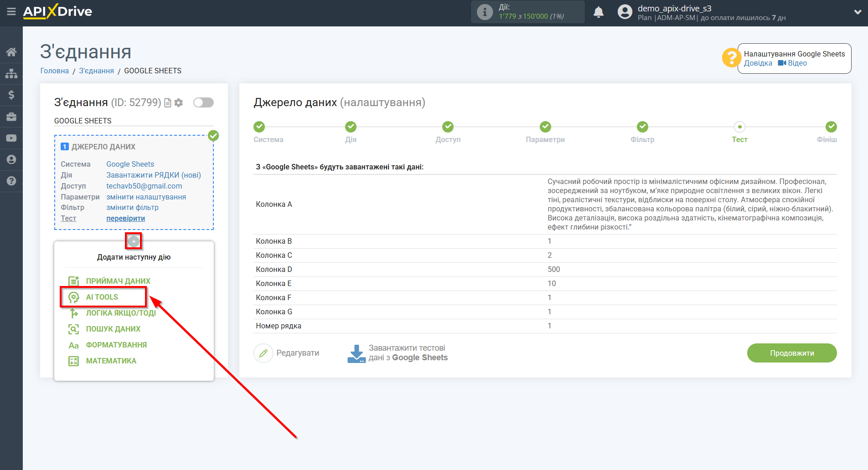Click the home icon in sidebar

(x=11, y=52)
